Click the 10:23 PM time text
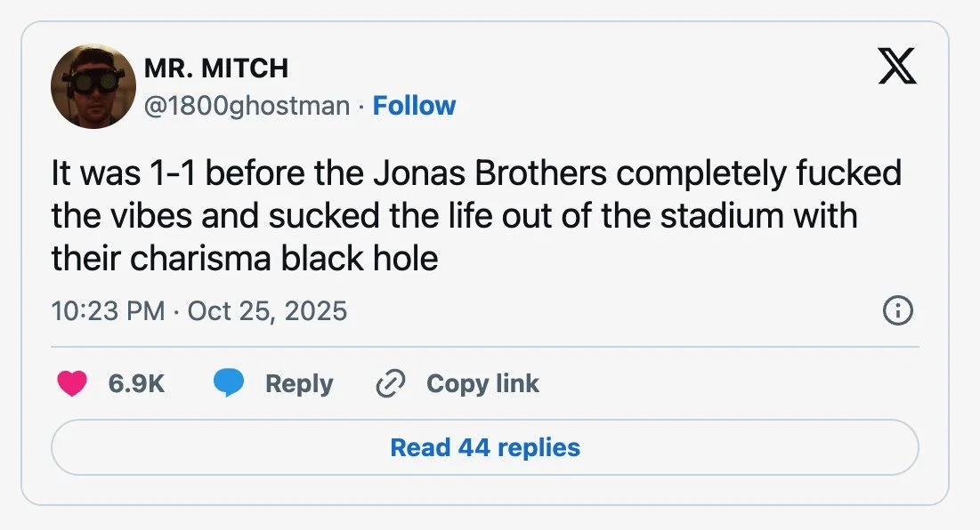This screenshot has height=530, width=980. click(x=108, y=311)
